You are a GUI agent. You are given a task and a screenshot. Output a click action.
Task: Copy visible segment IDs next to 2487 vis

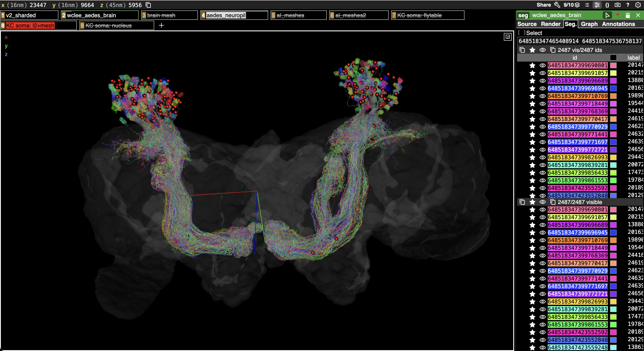[x=553, y=50]
